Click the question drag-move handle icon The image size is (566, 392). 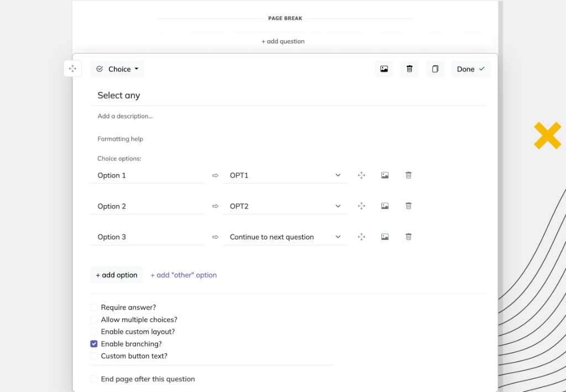point(72,69)
